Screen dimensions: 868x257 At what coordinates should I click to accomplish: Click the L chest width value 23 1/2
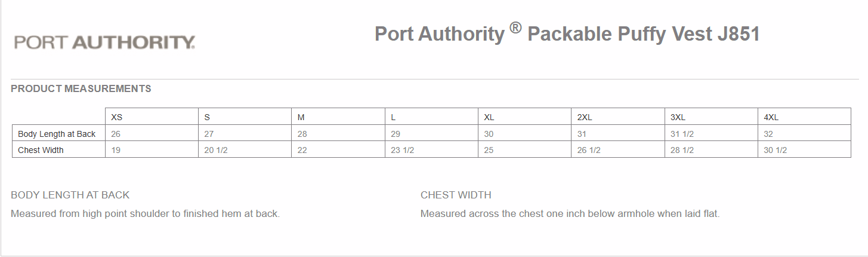[x=403, y=150]
